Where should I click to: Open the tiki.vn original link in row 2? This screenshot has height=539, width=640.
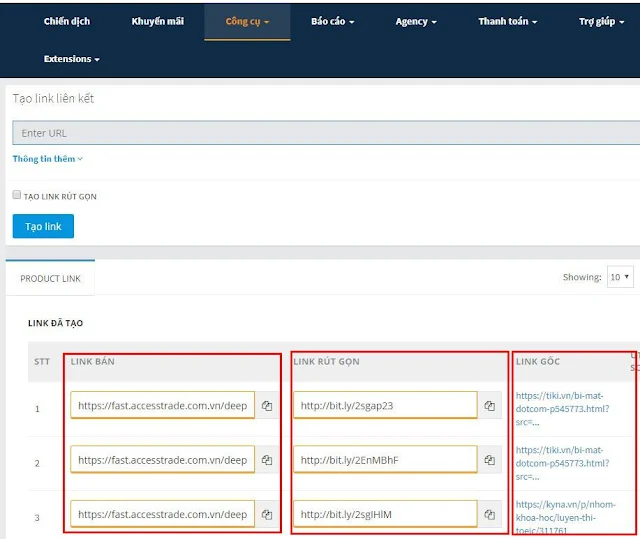562,463
